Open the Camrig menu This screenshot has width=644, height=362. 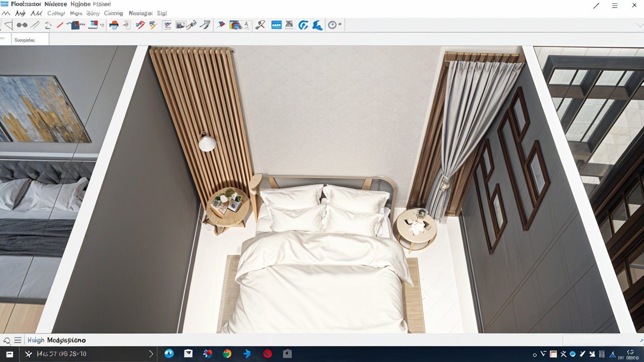(x=113, y=13)
